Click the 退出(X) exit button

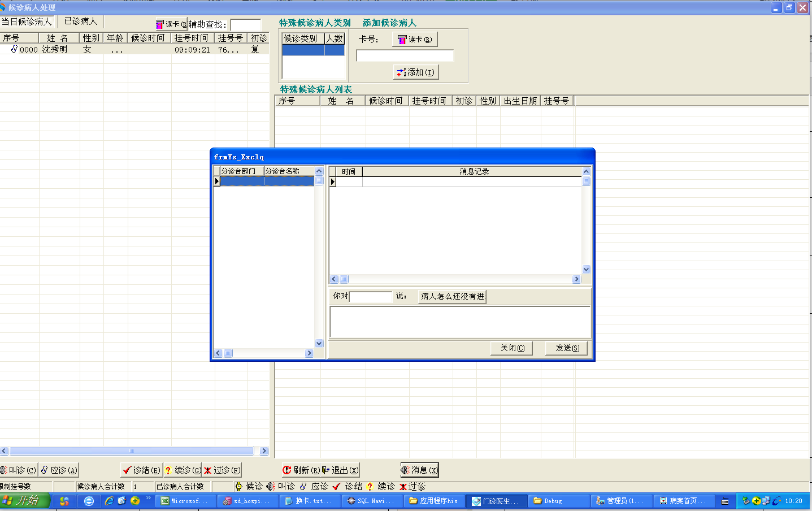tap(340, 470)
